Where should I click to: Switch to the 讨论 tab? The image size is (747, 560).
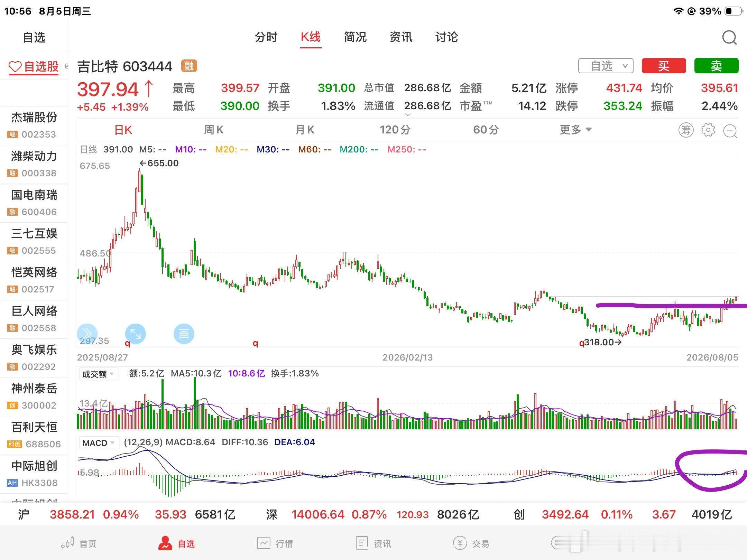pos(446,37)
